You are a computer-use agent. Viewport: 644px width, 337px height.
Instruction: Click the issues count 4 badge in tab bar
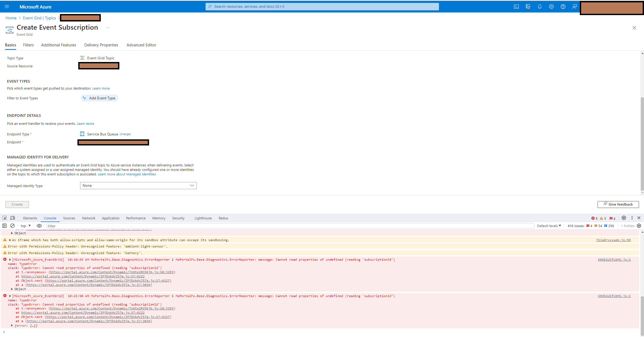point(612,218)
